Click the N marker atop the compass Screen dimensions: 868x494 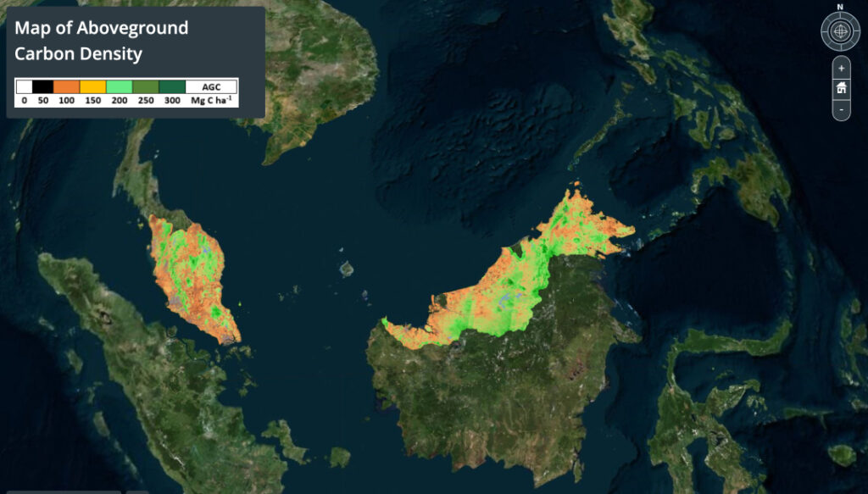click(x=840, y=7)
